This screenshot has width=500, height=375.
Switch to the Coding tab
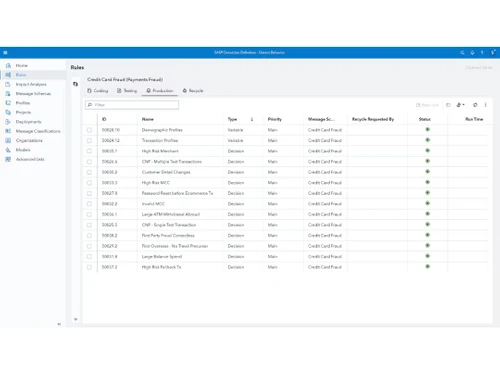(98, 91)
